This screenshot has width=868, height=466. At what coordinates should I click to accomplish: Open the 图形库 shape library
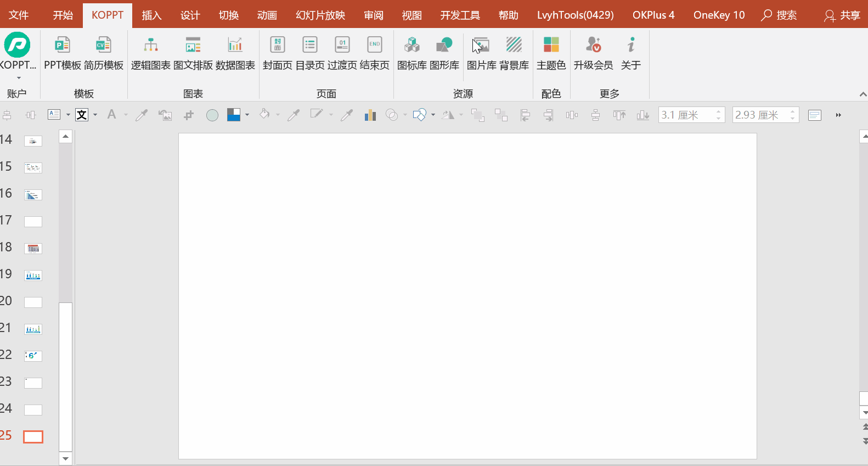[444, 53]
